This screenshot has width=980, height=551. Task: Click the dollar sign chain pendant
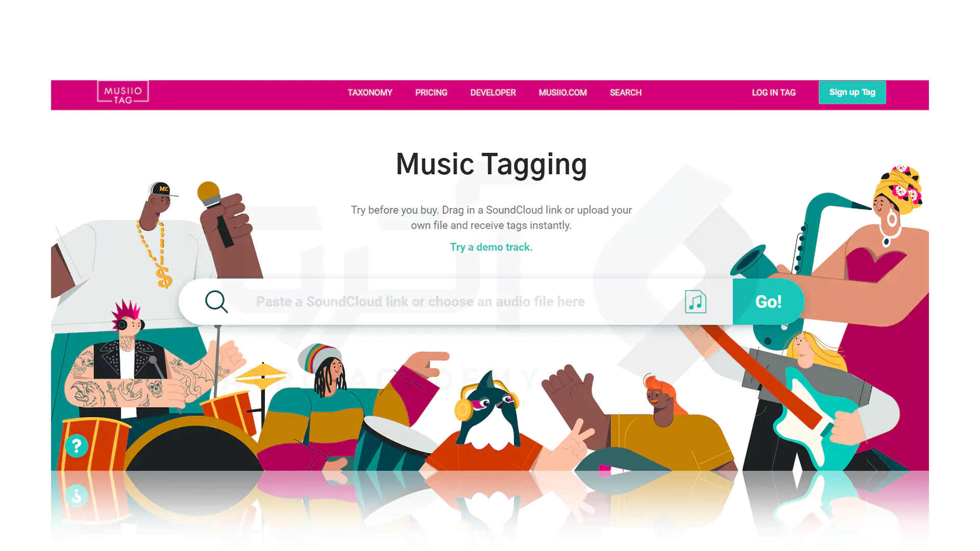(x=164, y=277)
